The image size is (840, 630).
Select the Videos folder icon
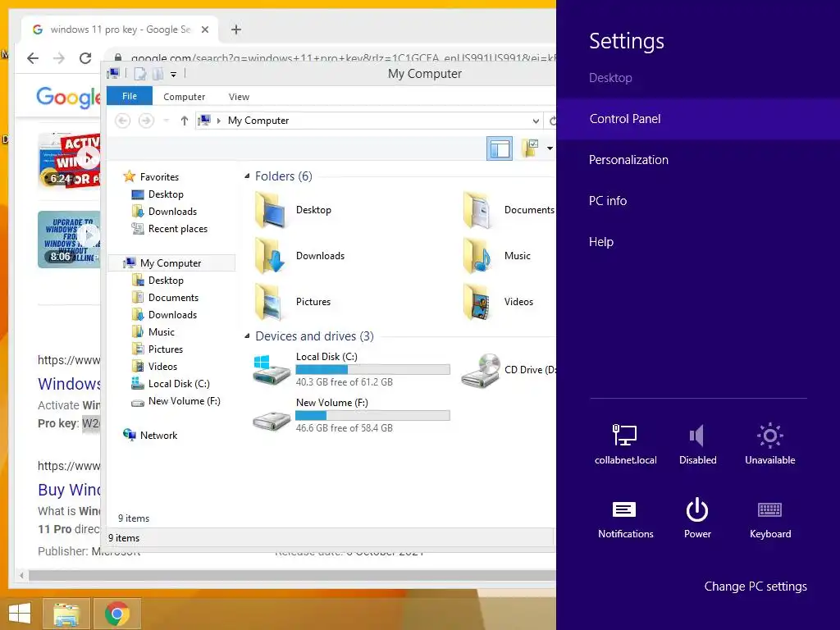coord(477,302)
